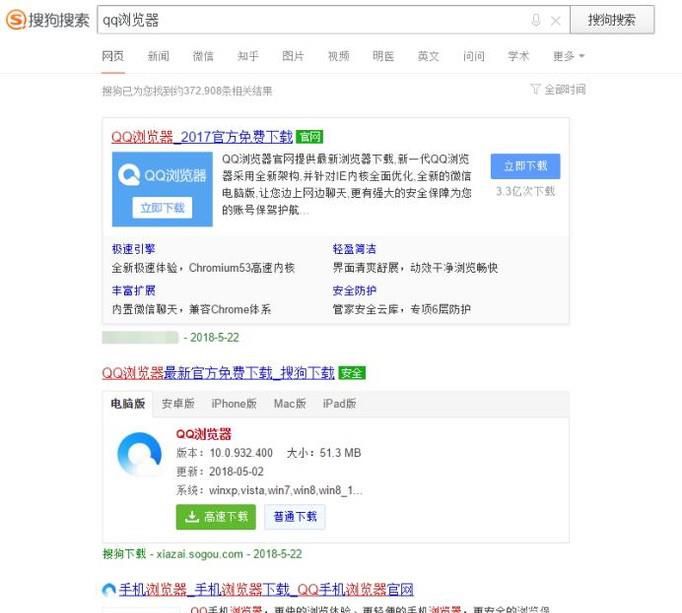The image size is (682, 613).
Task: Select the 英文 tab
Action: 428,56
